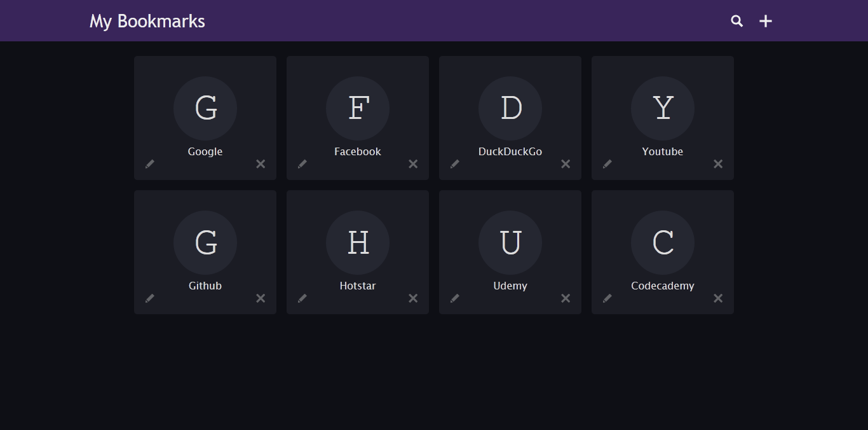868x430 pixels.
Task: Click the My Bookmarks title
Action: coord(147,21)
